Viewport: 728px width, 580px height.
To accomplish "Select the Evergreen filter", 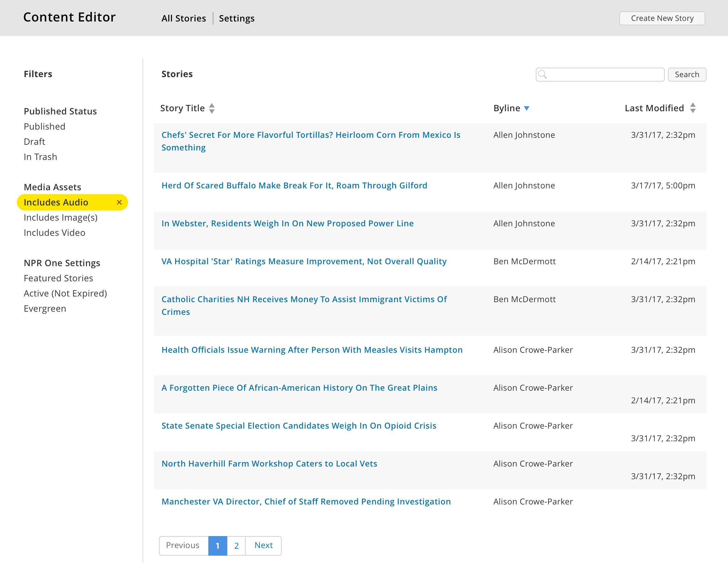I will coord(45,308).
